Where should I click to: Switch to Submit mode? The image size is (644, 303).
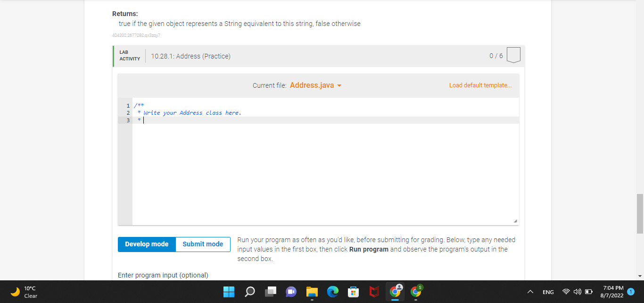pos(202,244)
